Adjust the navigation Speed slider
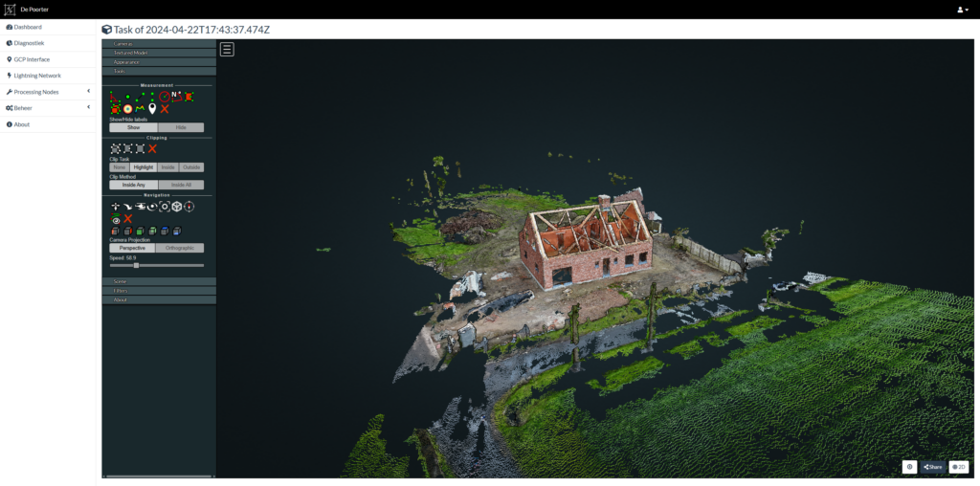 coord(136,265)
